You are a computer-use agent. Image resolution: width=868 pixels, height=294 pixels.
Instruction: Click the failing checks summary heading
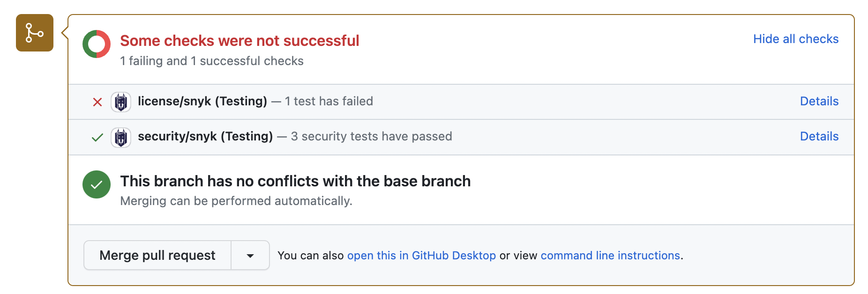click(239, 41)
